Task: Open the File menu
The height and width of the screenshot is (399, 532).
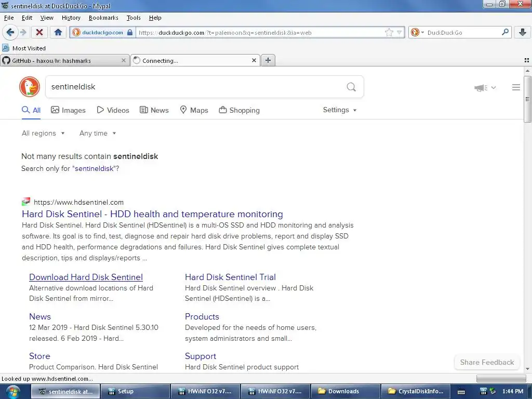Action: click(9, 18)
